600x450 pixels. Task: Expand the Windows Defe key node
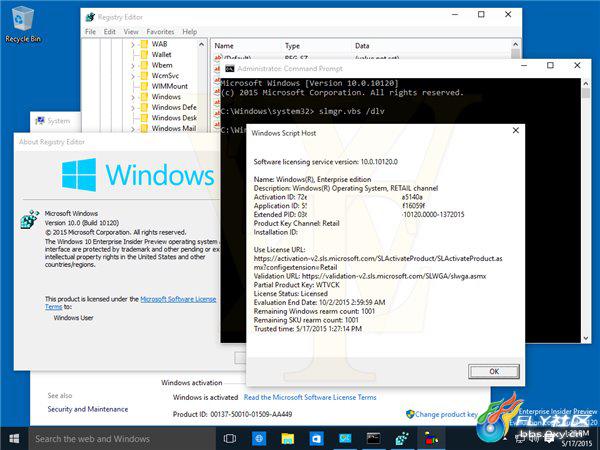pos(133,108)
